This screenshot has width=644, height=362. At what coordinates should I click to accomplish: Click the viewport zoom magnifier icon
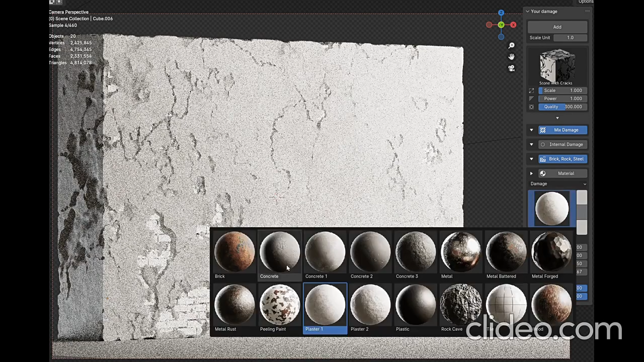point(511,45)
